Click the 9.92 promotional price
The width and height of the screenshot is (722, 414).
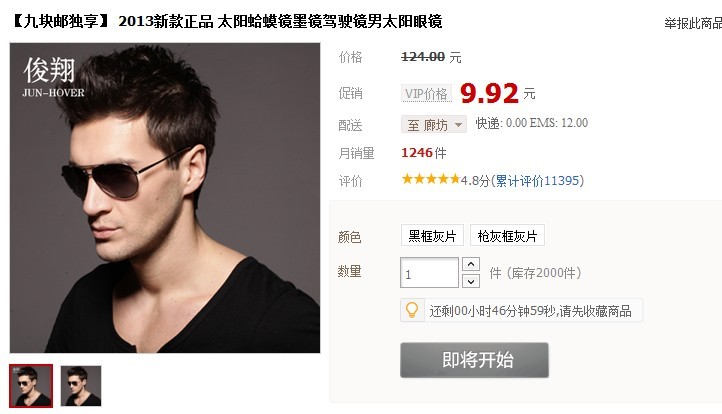click(489, 93)
